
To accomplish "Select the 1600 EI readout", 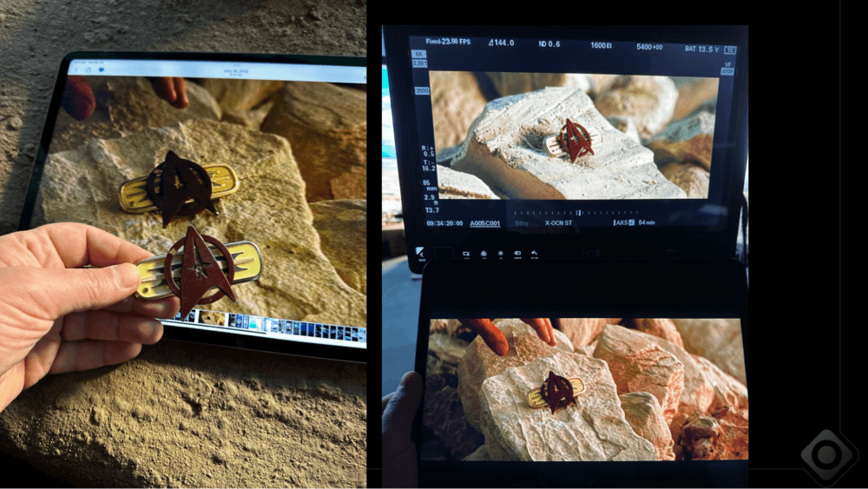I will [x=601, y=45].
